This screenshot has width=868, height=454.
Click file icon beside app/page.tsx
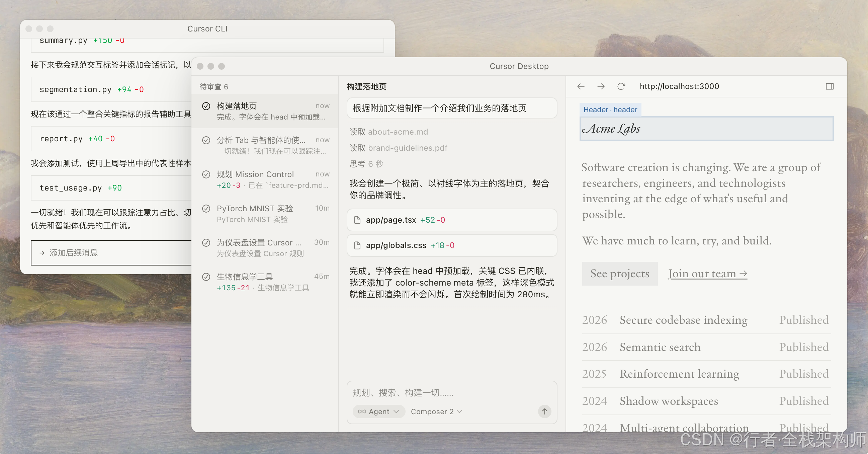coord(357,220)
